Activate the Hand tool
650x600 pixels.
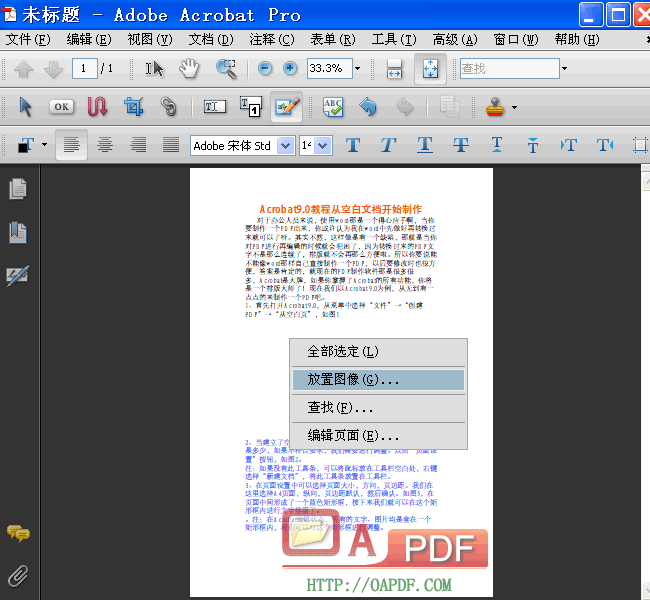pos(189,68)
